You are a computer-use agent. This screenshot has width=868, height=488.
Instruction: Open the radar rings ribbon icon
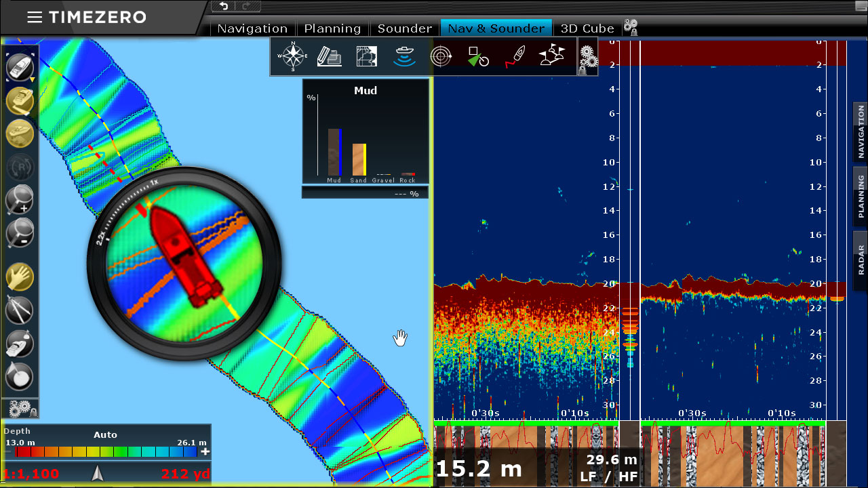[x=441, y=56]
